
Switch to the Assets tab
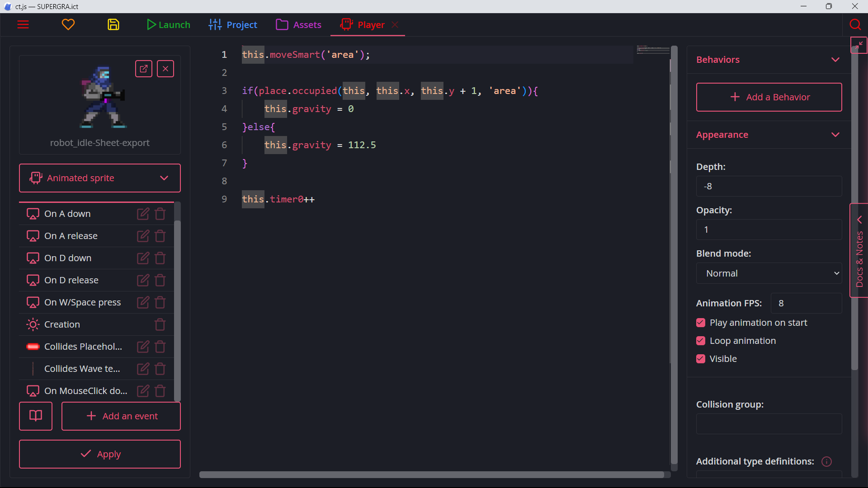[299, 25]
